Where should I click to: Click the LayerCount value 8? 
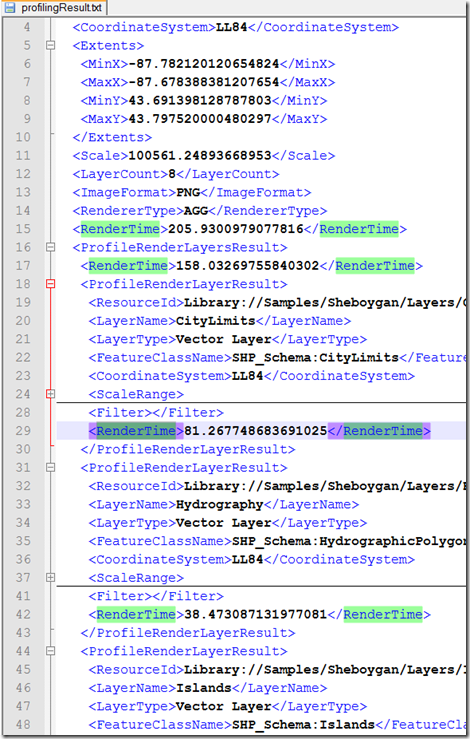coord(172,174)
